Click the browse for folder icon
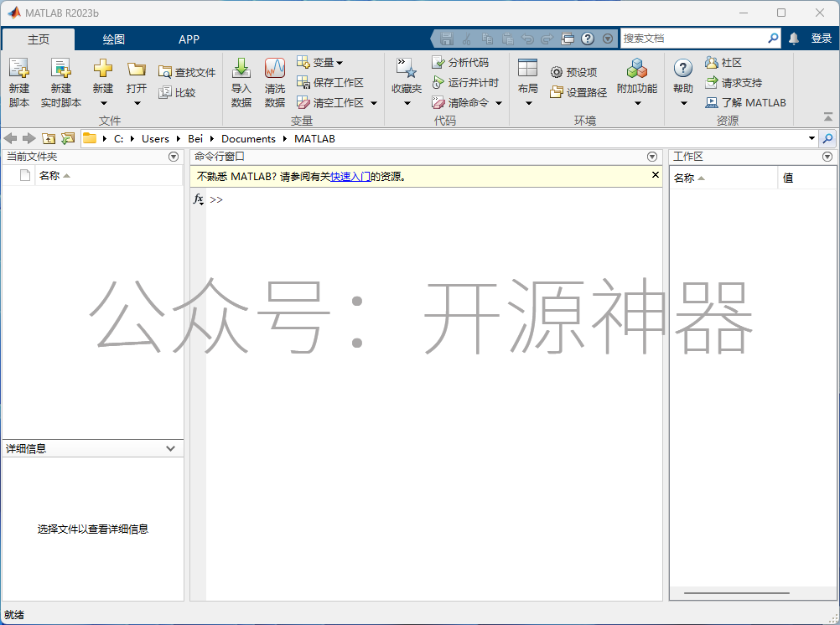This screenshot has height=625, width=840. 68,139
